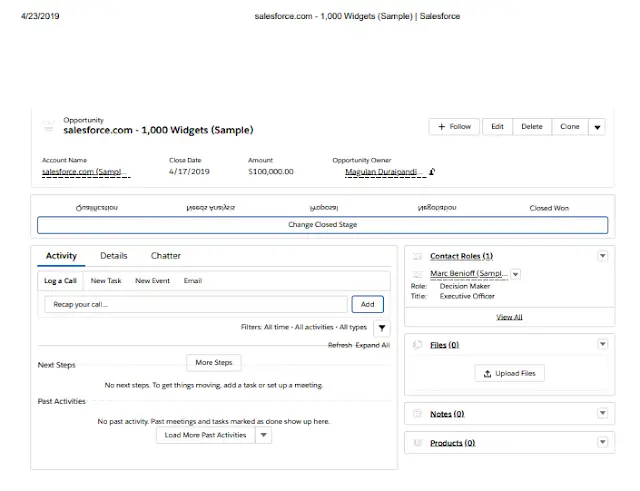Image resolution: width=640 pixels, height=491 pixels.
Task: Select the Closed Won stage in the path
Action: coord(549,208)
